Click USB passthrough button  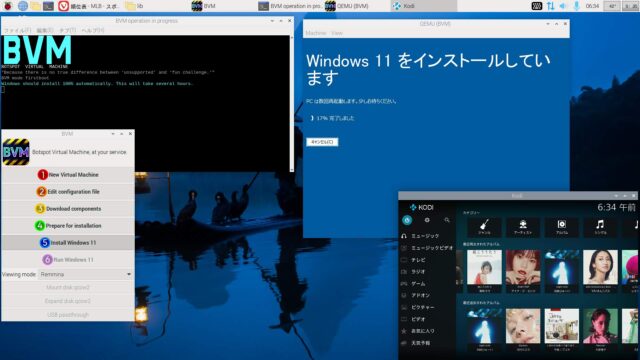click(x=68, y=315)
